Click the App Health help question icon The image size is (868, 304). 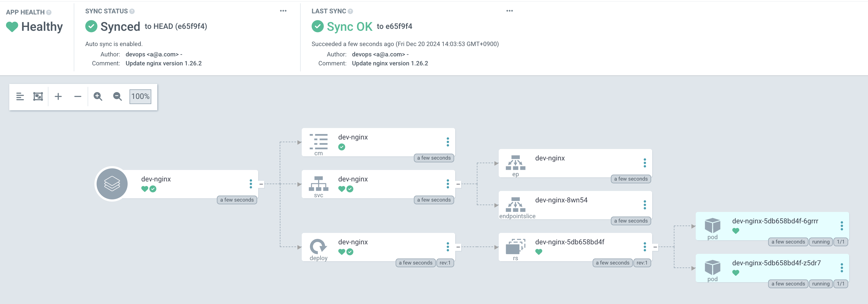[x=49, y=13]
